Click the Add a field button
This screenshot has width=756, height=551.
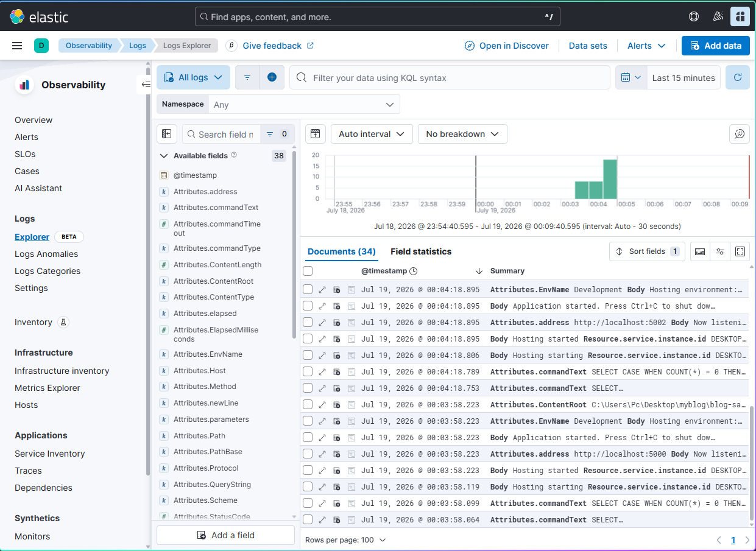click(x=225, y=535)
